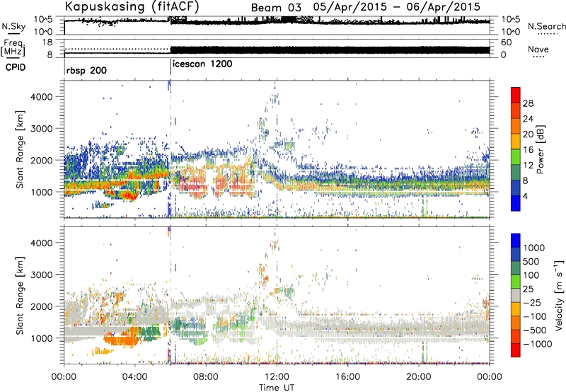The height and width of the screenshot is (392, 566).
Task: Click the "1000" tick on Velocity color bar
Action: (x=533, y=248)
